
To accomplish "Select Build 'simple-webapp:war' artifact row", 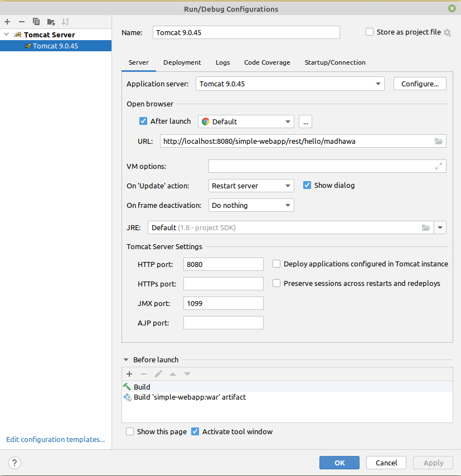I will click(287, 397).
